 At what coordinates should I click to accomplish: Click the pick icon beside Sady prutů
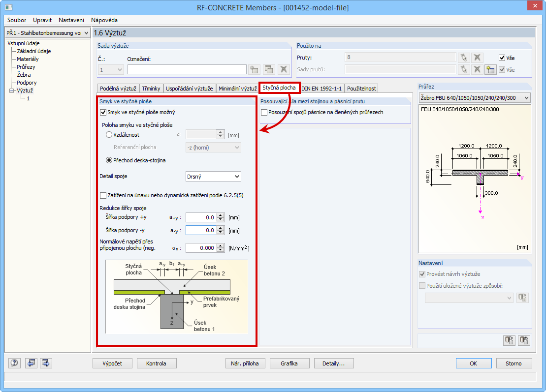coord(464,69)
